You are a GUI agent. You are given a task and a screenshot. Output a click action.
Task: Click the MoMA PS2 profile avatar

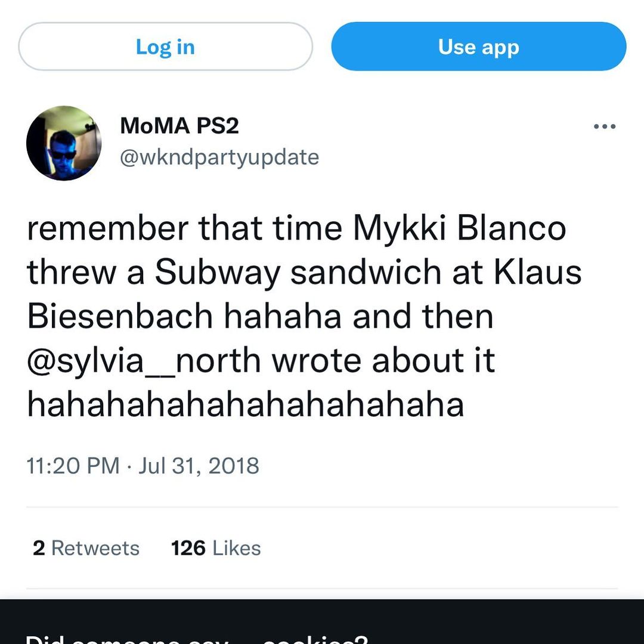[x=64, y=143]
